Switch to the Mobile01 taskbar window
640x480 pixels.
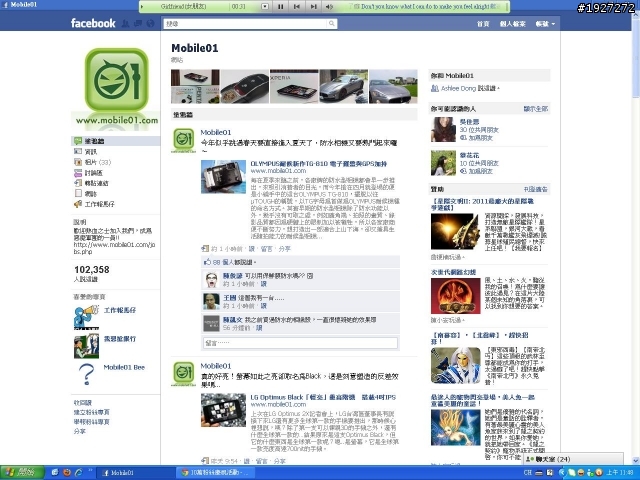136,473
